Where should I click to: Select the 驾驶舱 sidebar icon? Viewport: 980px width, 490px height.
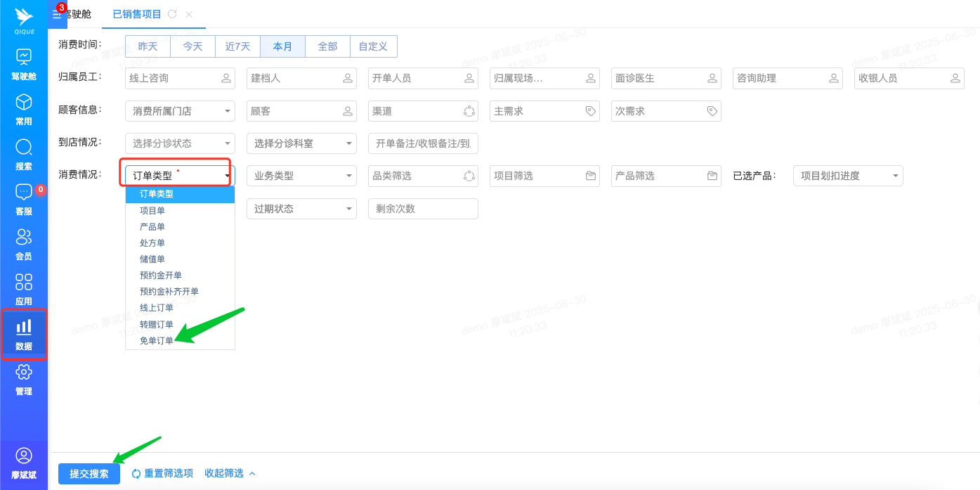pos(24,63)
